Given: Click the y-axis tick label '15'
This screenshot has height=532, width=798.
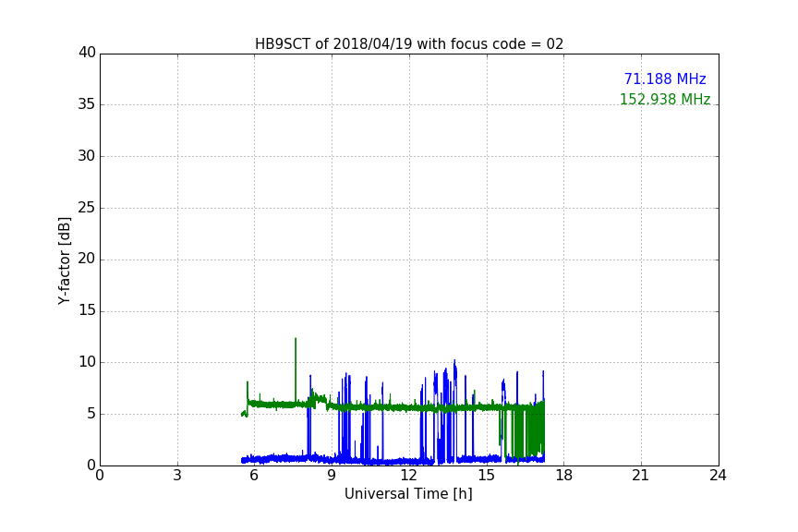Looking at the screenshot, I should pos(87,310).
